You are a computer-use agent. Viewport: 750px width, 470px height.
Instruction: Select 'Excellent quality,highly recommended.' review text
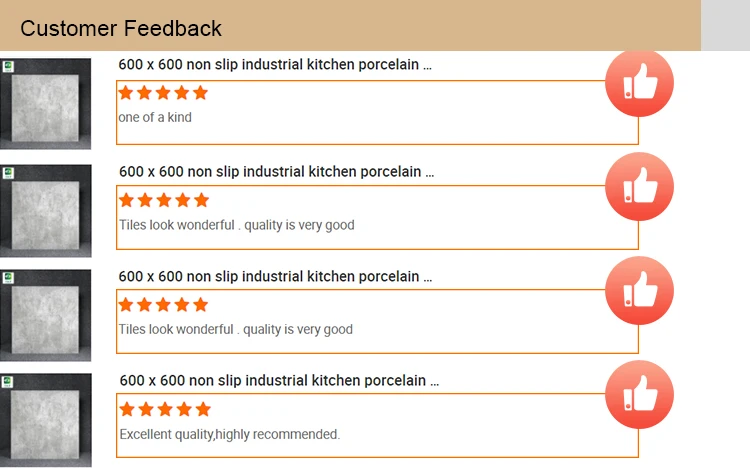click(230, 435)
